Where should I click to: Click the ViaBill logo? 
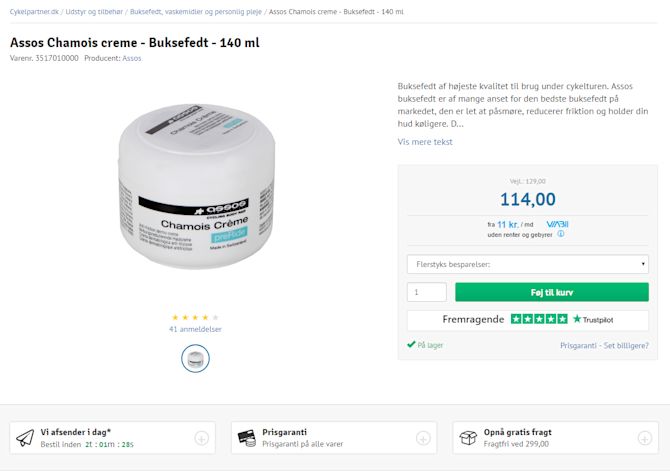(557, 224)
